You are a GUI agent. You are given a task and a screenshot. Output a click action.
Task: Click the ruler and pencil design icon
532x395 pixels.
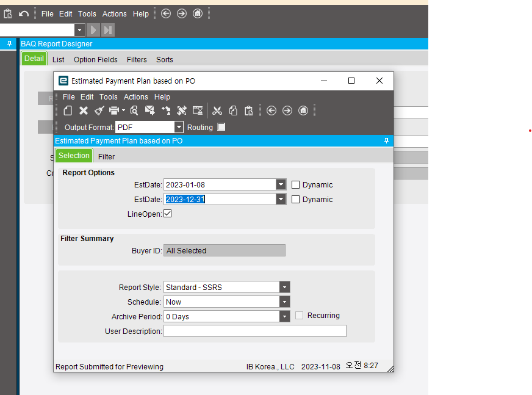coord(182,111)
